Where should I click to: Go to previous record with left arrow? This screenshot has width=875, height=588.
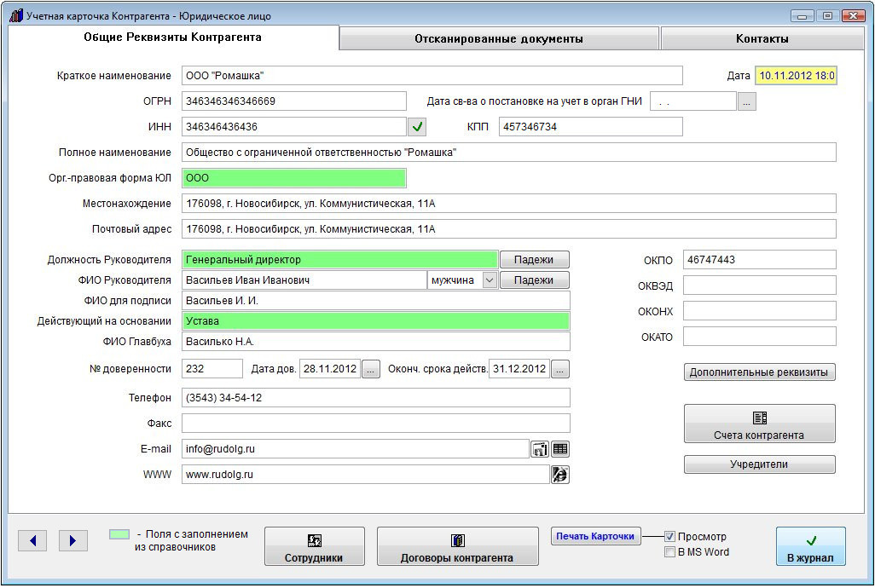(x=32, y=540)
